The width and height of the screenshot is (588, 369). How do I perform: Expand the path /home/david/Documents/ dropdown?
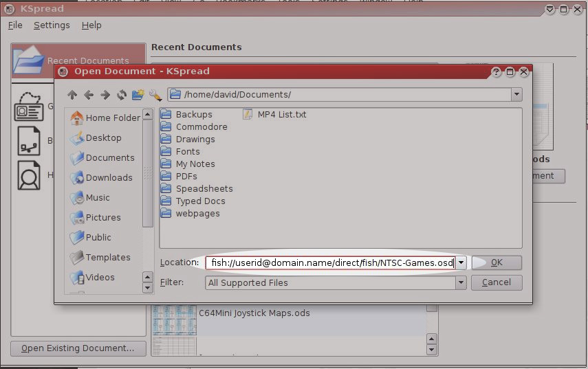coord(516,94)
